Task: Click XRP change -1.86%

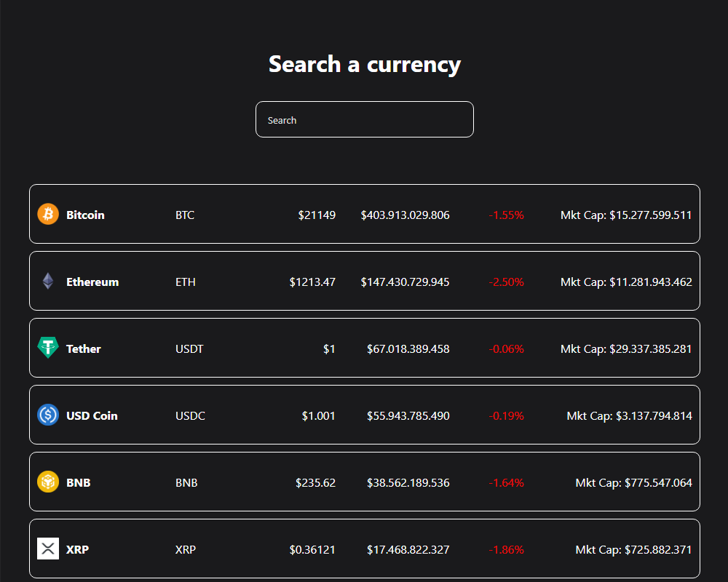Action: (507, 549)
